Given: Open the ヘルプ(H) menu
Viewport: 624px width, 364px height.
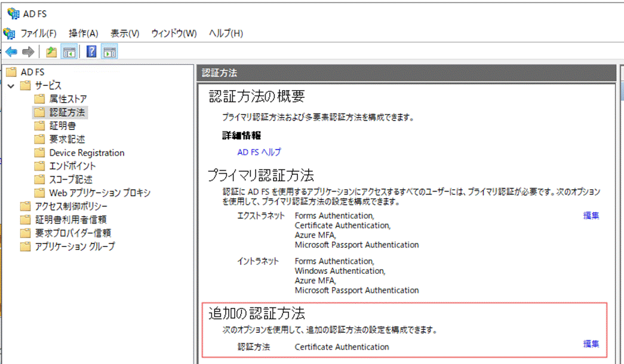Looking at the screenshot, I should 226,33.
